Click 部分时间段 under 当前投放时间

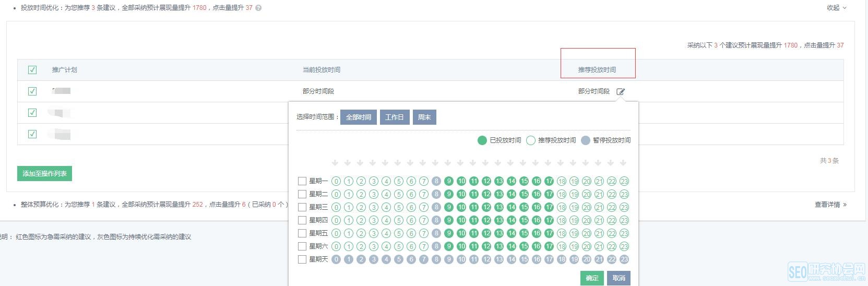318,91
